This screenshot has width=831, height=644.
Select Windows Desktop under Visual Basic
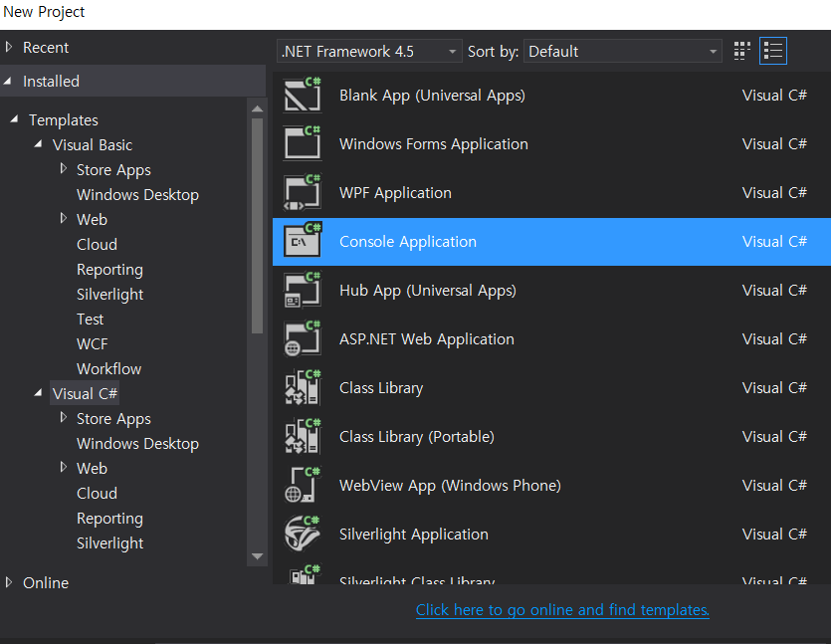[137, 194]
